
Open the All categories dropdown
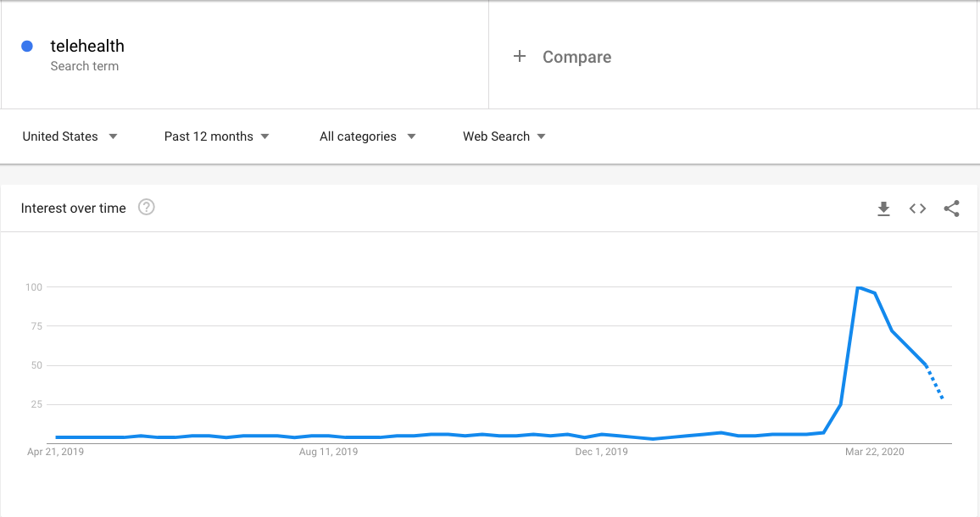coord(368,136)
